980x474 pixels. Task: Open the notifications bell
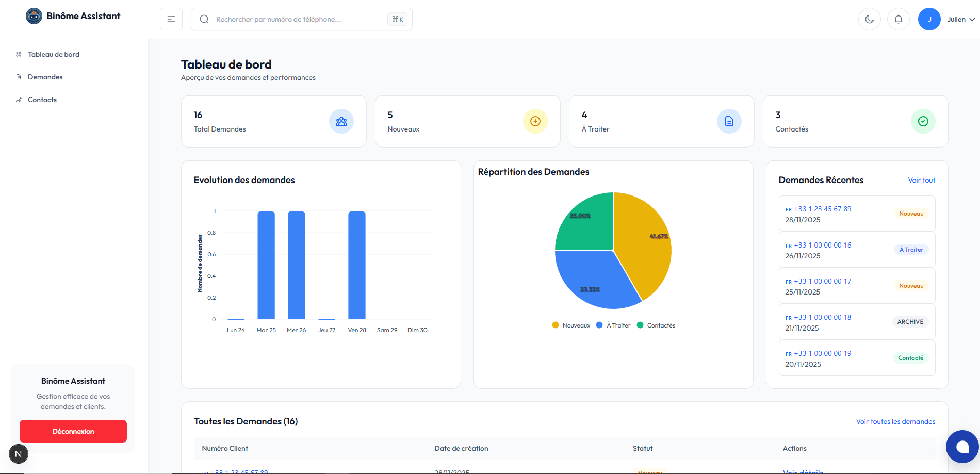[x=898, y=19]
